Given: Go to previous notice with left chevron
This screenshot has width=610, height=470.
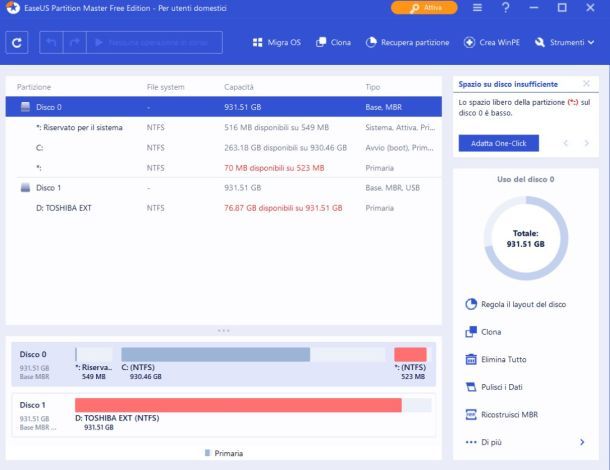Looking at the screenshot, I should (x=566, y=143).
